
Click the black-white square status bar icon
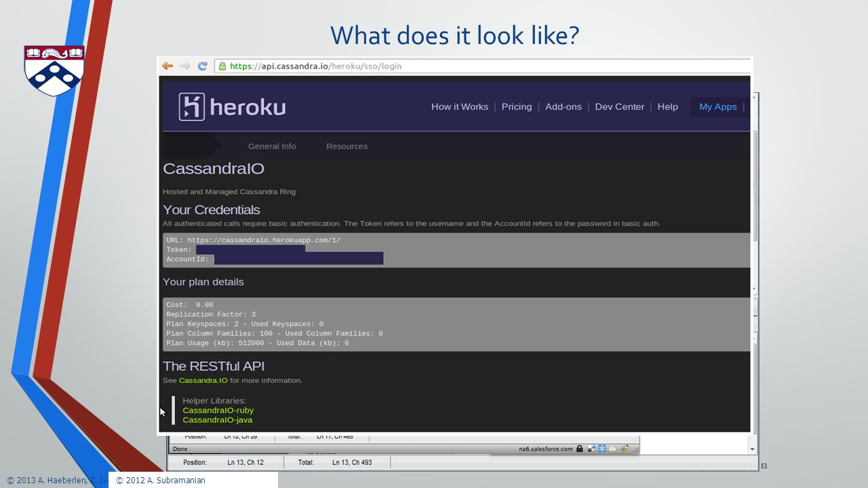[x=591, y=449]
